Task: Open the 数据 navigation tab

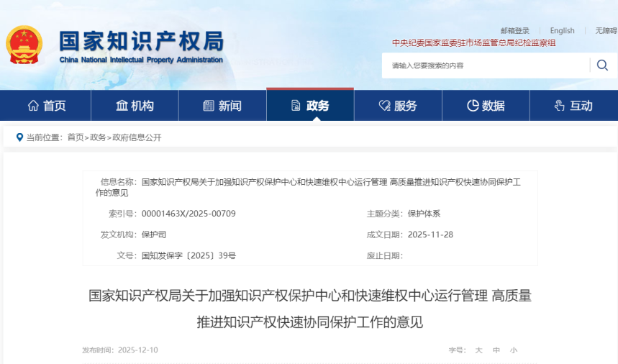Action: (486, 106)
